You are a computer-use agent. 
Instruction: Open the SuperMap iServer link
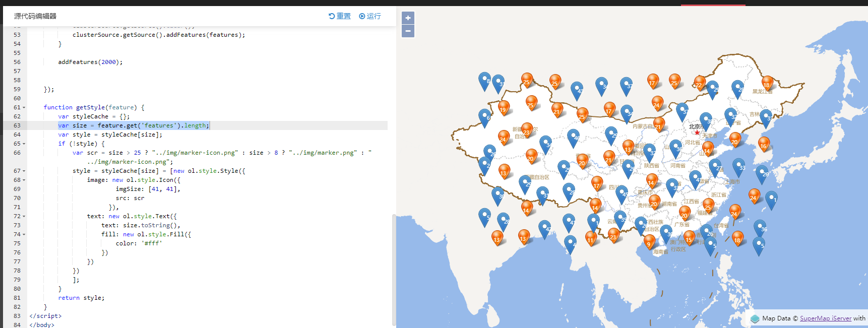coord(826,318)
